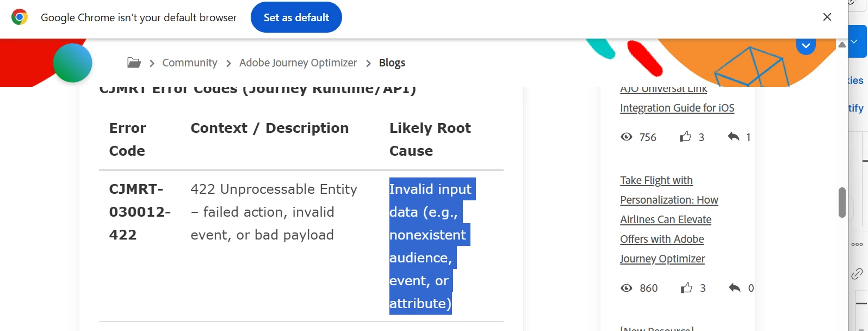The image size is (868, 331).
Task: Select the Blogs breadcrumb item
Action: (392, 63)
